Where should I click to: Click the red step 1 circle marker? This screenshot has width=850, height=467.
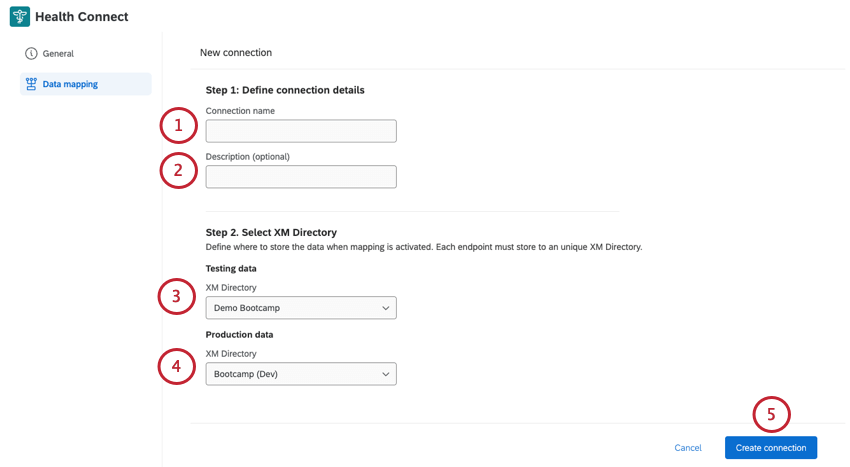[178, 125]
